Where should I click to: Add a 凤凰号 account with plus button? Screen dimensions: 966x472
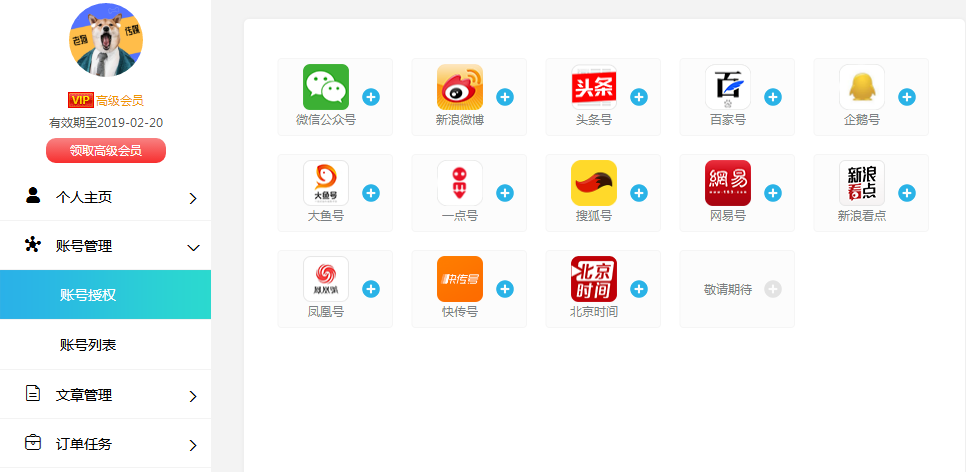(371, 289)
